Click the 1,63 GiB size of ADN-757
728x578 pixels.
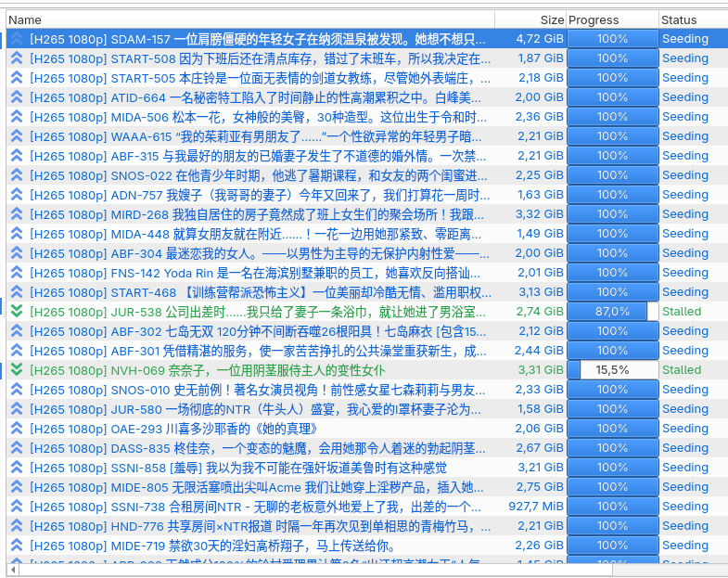(541, 195)
